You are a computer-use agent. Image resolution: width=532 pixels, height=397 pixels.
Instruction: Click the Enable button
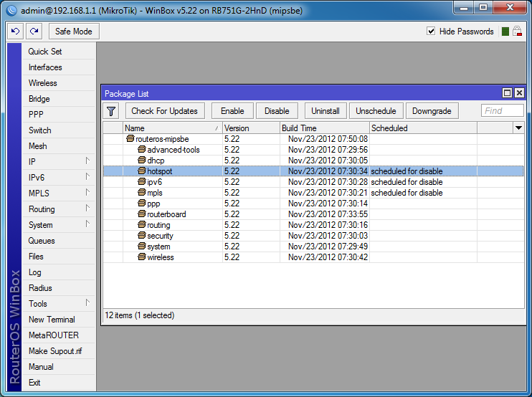click(x=232, y=111)
